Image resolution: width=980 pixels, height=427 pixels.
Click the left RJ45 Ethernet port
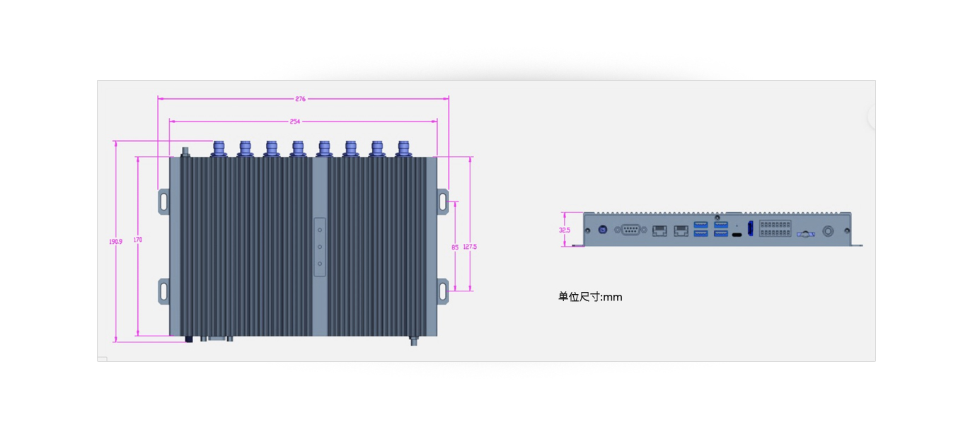point(659,230)
